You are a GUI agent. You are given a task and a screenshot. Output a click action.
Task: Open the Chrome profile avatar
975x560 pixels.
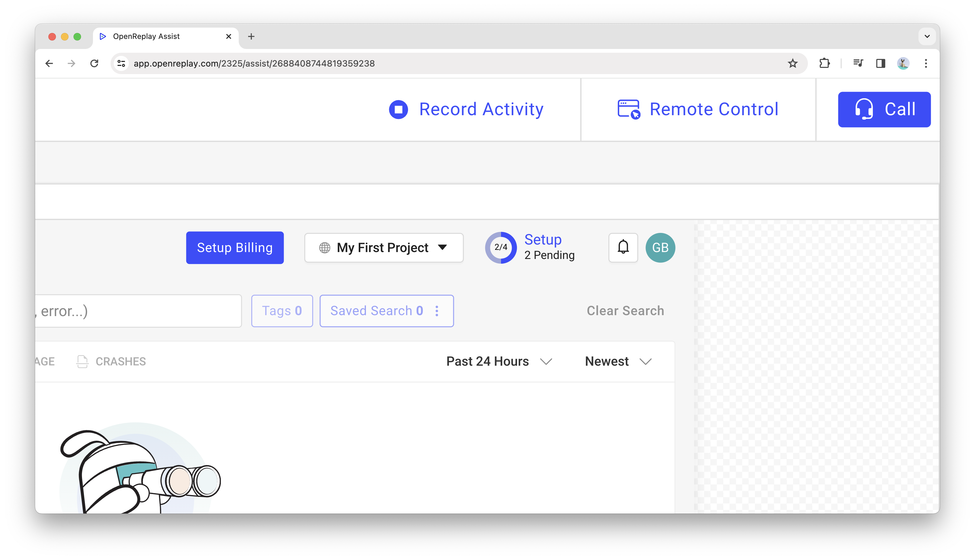click(903, 63)
